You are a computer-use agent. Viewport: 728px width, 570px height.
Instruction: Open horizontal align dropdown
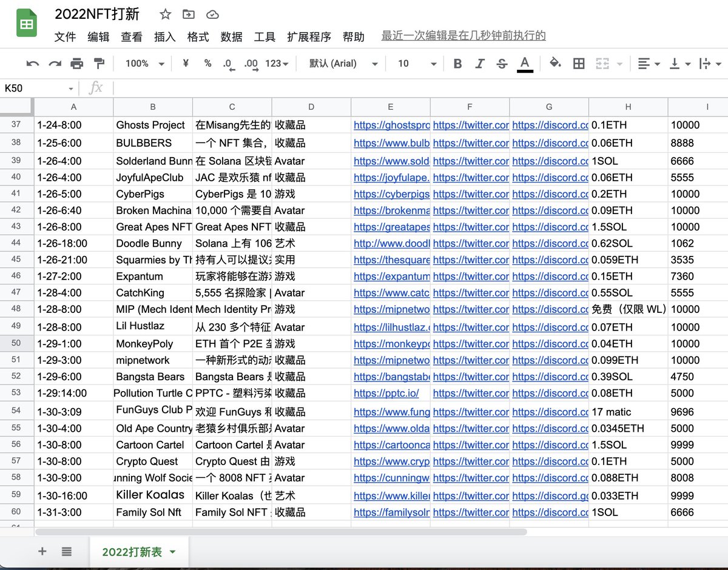tap(649, 64)
